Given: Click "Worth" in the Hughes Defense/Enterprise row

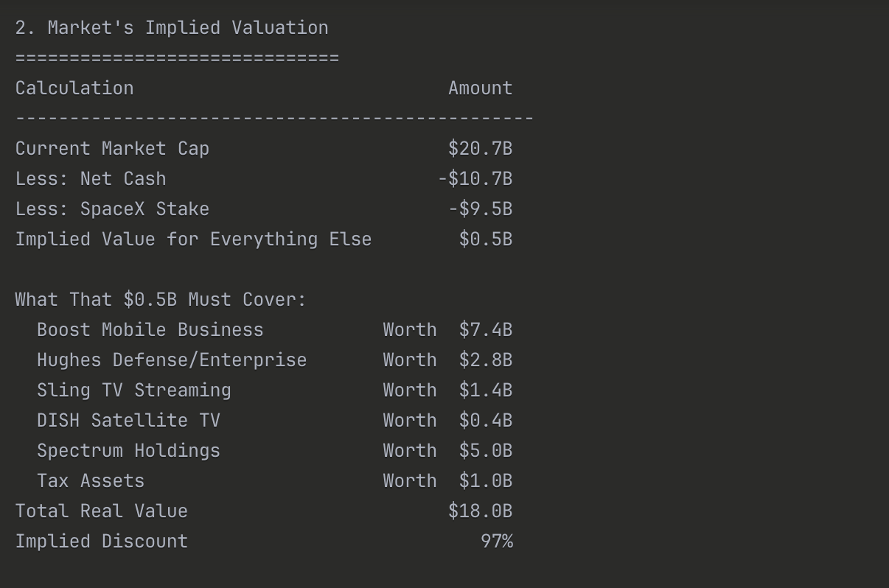Looking at the screenshot, I should [x=410, y=360].
